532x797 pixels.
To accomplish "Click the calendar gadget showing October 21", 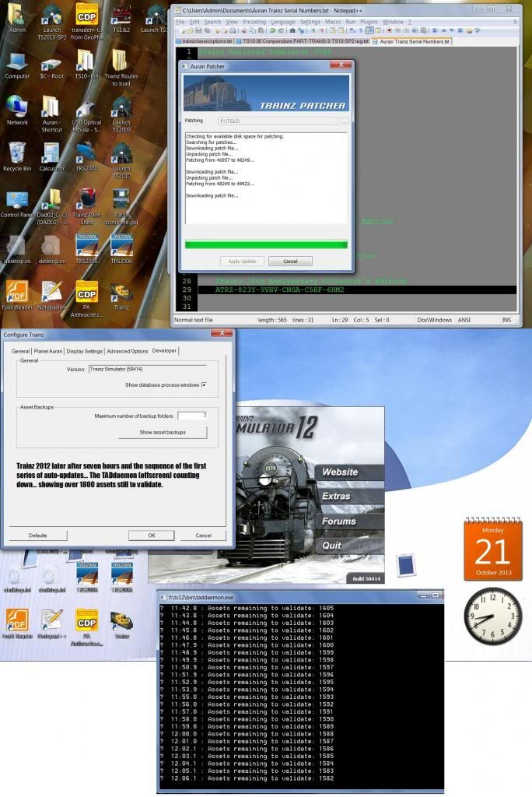I will (493, 549).
